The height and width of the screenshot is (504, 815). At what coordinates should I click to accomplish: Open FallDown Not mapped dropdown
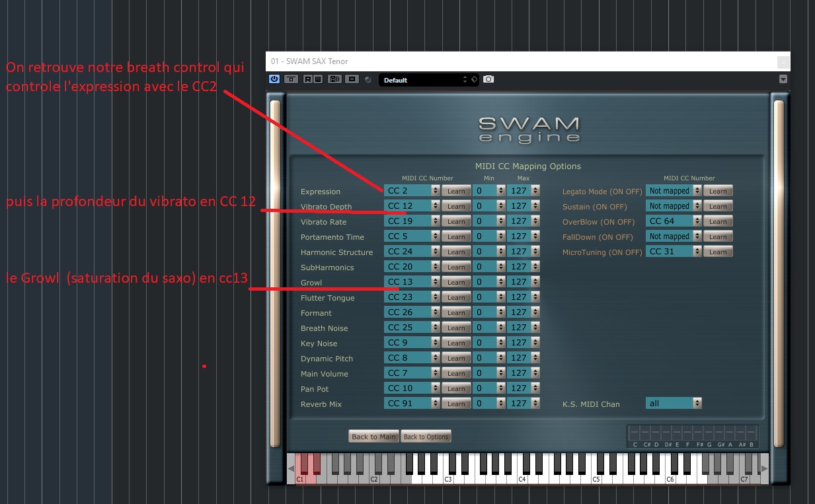[674, 236]
